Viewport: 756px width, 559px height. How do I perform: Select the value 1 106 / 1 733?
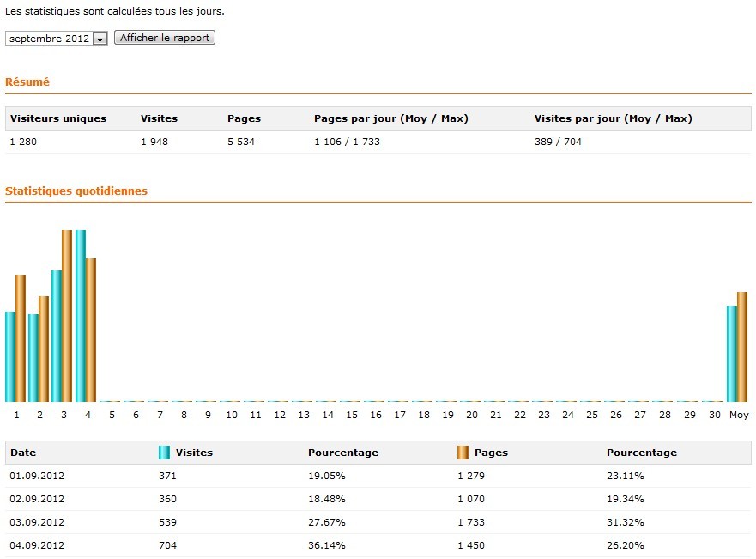(348, 142)
